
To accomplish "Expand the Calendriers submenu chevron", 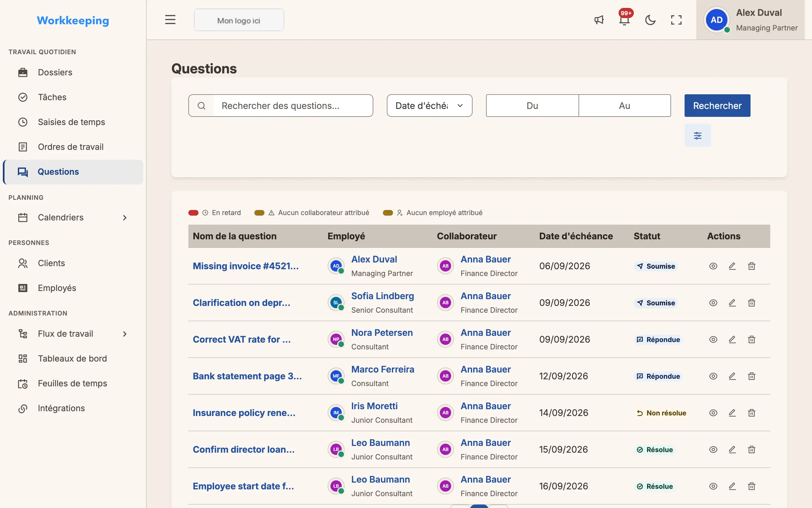I will pos(125,217).
